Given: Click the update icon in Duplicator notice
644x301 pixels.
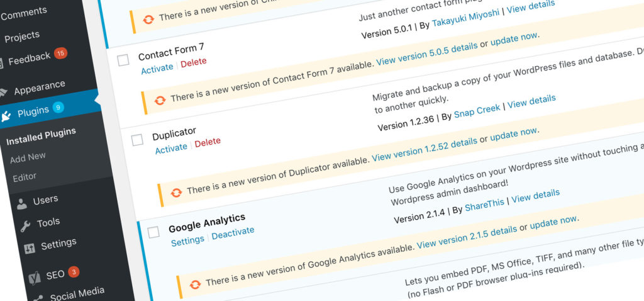Looking at the screenshot, I should coord(176,193).
